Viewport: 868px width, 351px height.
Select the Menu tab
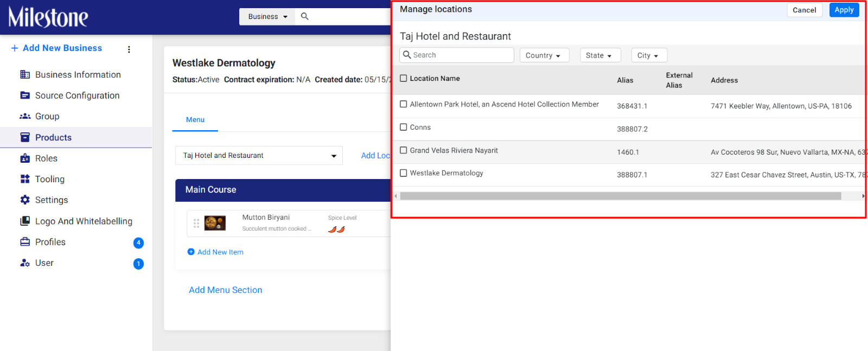coord(195,120)
